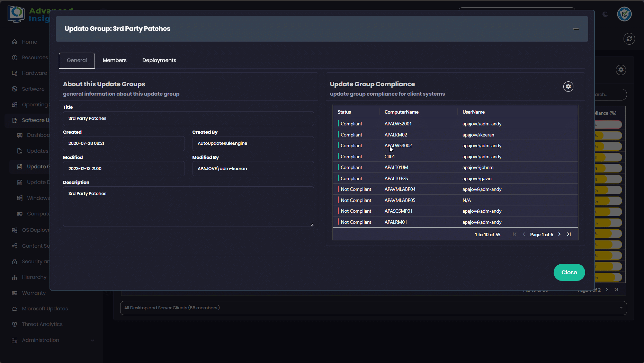644x363 pixels.
Task: Open All Desktop and Server Clients dropdown
Action: [x=373, y=308]
